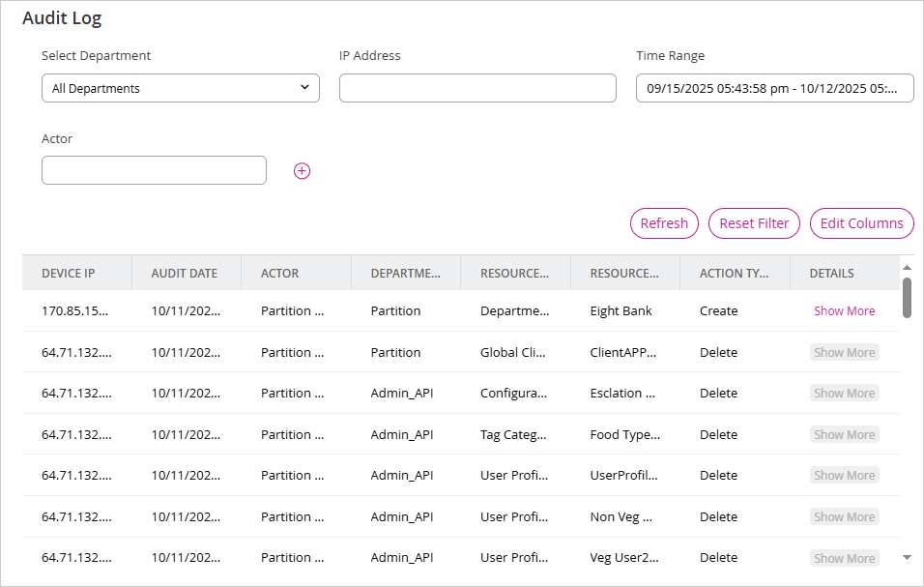This screenshot has height=587, width=924.
Task: Sort by the Audit Date column header
Action: coord(185,274)
